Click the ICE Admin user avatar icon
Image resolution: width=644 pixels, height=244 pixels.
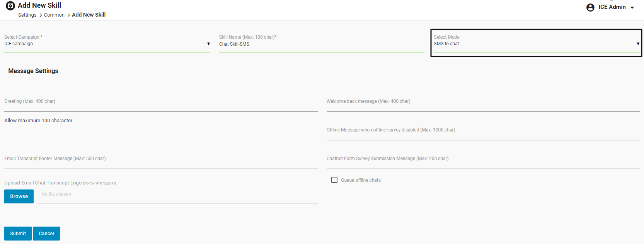click(590, 7)
